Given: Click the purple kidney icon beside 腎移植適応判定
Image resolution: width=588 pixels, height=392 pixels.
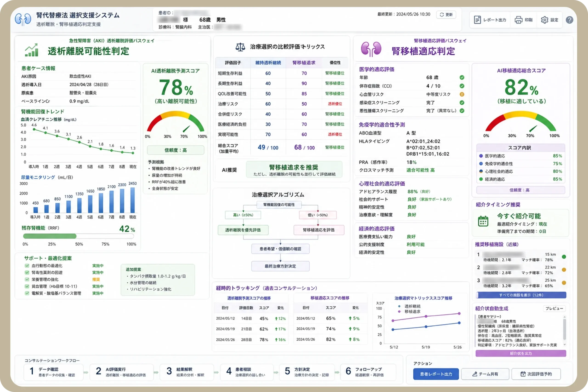Looking at the screenshot, I should [371, 49].
